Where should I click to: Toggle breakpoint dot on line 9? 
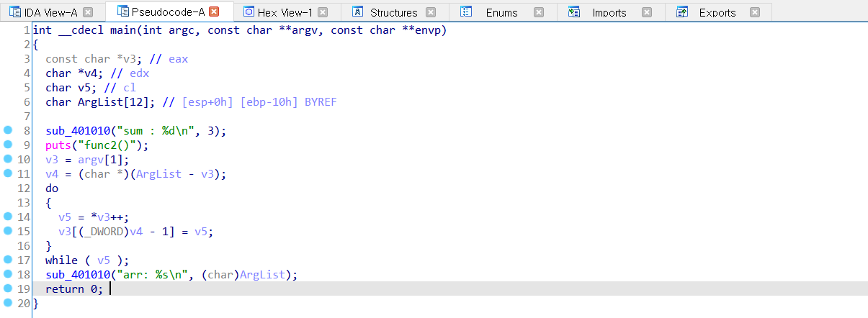click(8, 145)
